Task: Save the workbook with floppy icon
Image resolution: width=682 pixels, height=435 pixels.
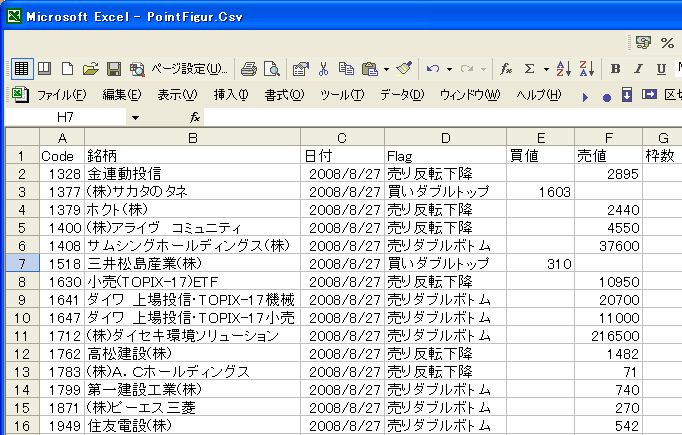Action: point(114,69)
